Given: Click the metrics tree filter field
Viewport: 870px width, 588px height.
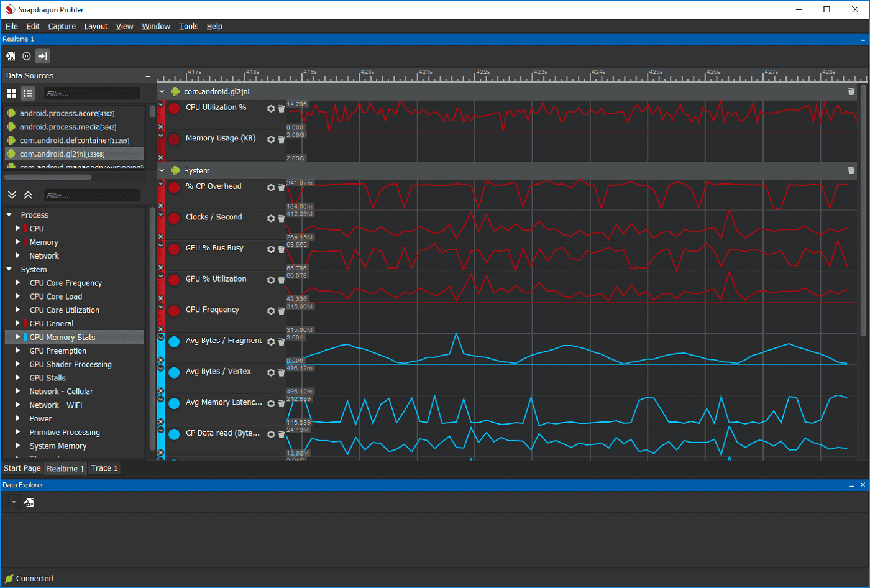Looking at the screenshot, I should coord(92,195).
